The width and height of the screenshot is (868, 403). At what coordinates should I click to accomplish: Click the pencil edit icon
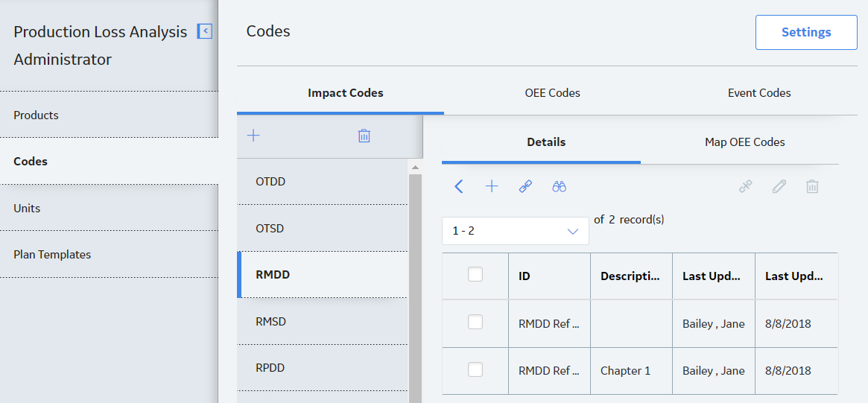click(779, 186)
